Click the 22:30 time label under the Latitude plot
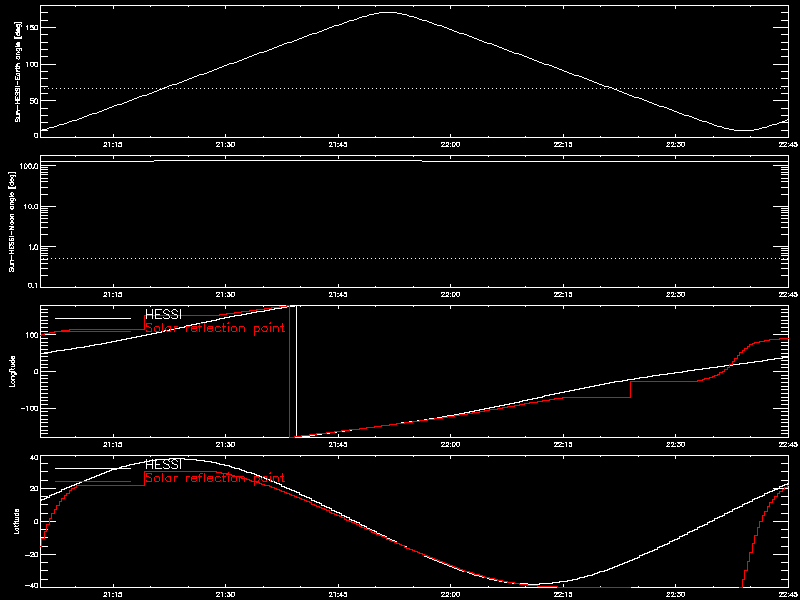The image size is (800, 600). 676,594
